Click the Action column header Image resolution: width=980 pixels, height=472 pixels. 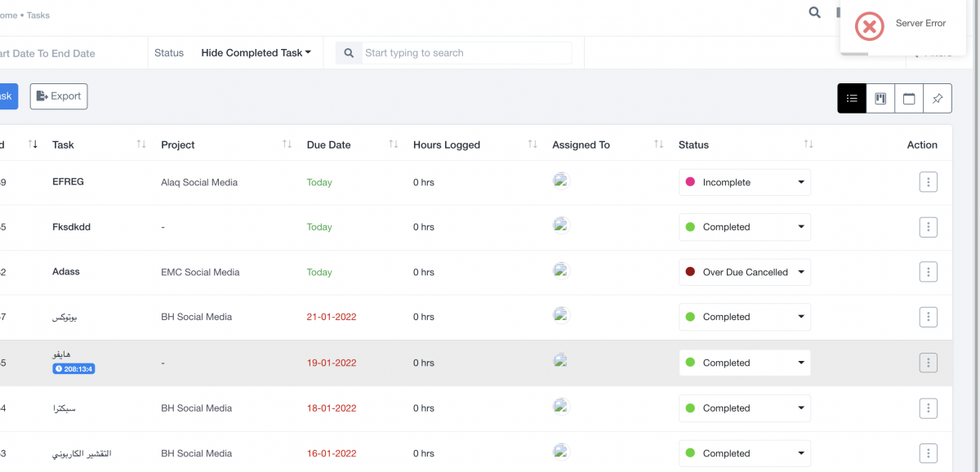(922, 145)
